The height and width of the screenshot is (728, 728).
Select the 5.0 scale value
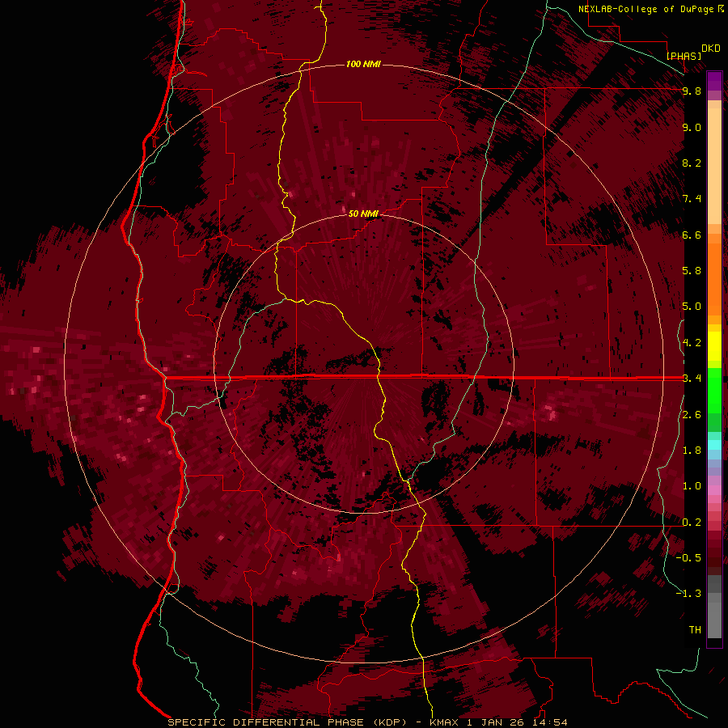(692, 307)
